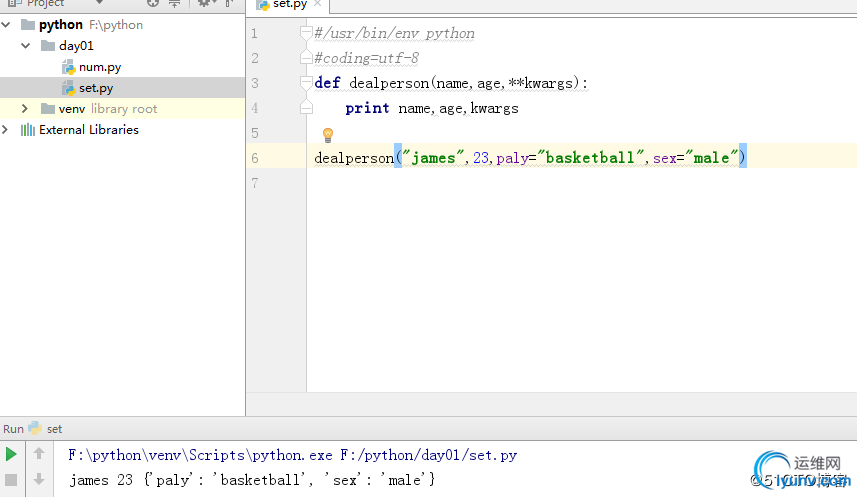This screenshot has height=497, width=857.
Task: Collapse the dealperson function at line 3
Action: point(306,83)
